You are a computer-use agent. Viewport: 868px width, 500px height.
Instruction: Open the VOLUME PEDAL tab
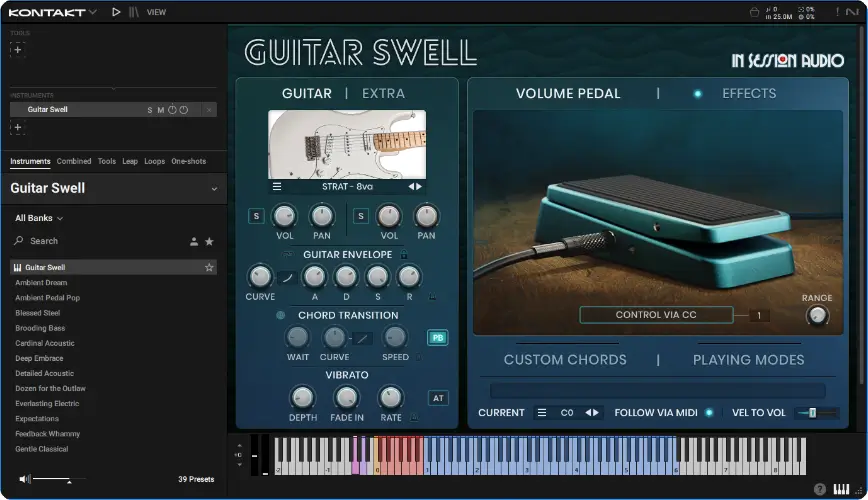pyautogui.click(x=568, y=94)
